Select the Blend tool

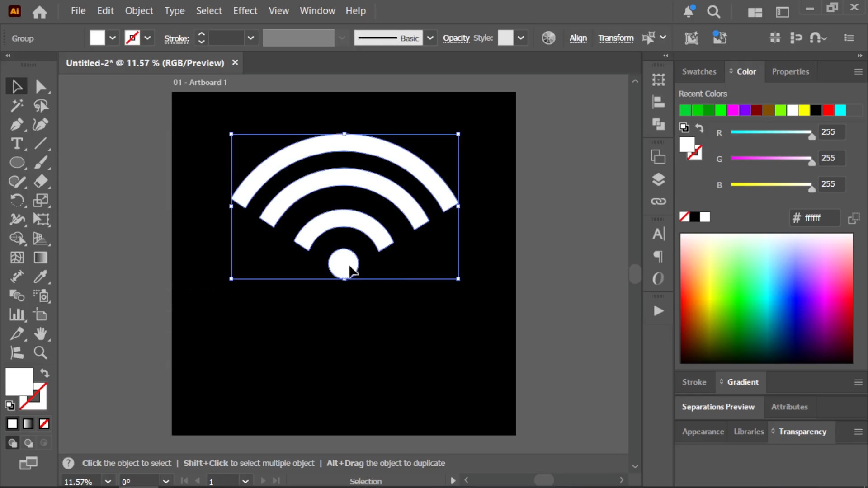(x=17, y=296)
